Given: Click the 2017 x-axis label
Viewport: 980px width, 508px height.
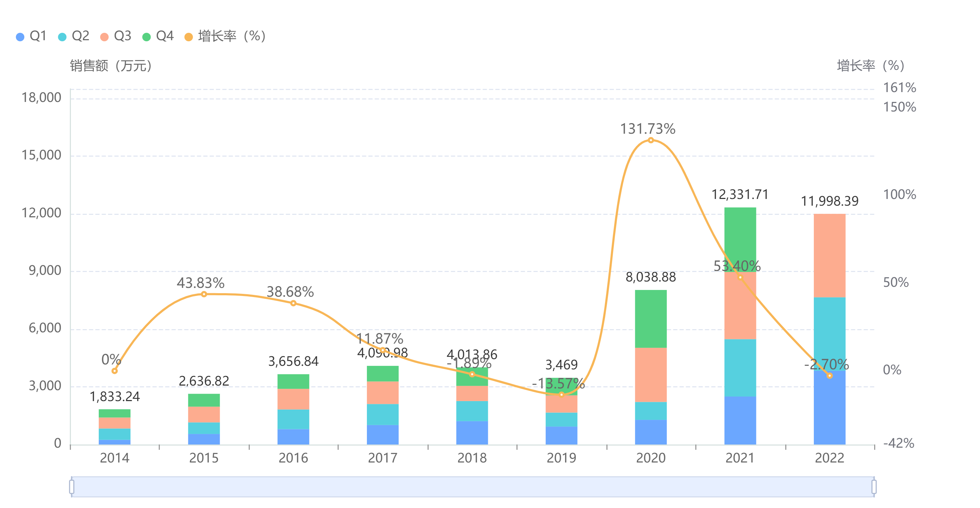Looking at the screenshot, I should pyautogui.click(x=382, y=458).
